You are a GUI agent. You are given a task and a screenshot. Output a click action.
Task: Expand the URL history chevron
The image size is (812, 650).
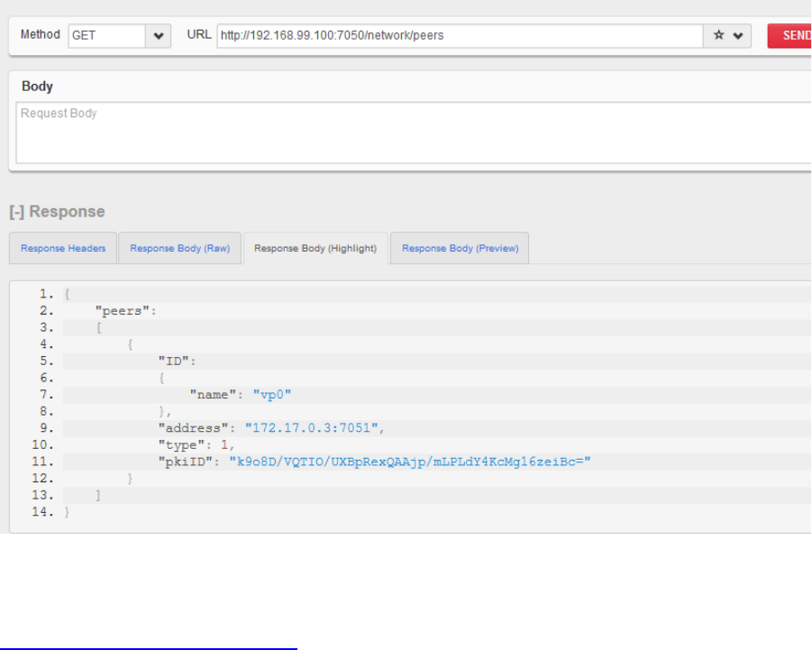738,36
